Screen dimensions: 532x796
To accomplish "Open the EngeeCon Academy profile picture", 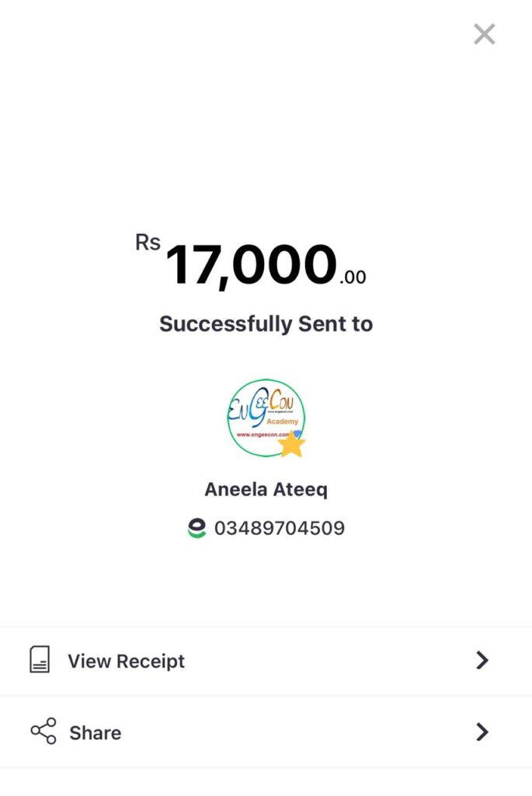I will click(266, 417).
